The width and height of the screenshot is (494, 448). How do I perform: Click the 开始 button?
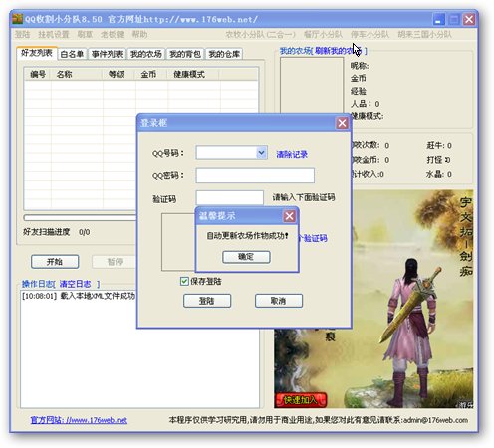(55, 262)
